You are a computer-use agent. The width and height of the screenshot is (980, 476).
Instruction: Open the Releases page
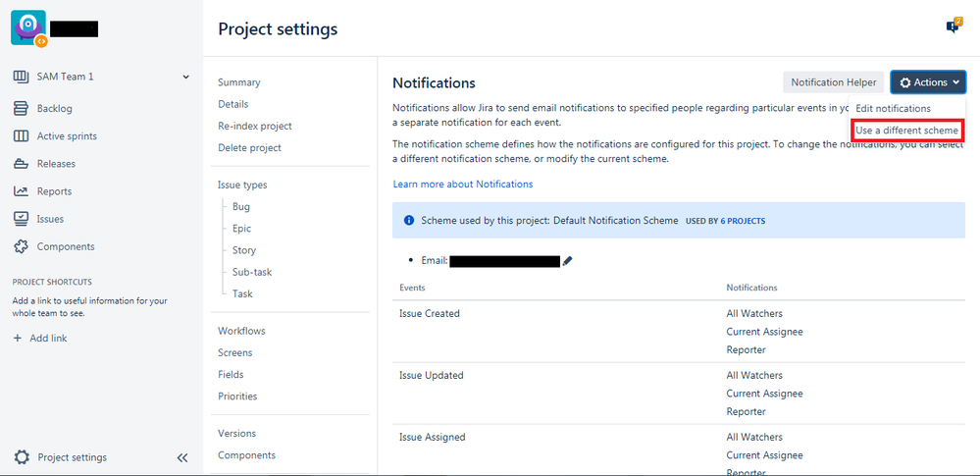(x=56, y=164)
